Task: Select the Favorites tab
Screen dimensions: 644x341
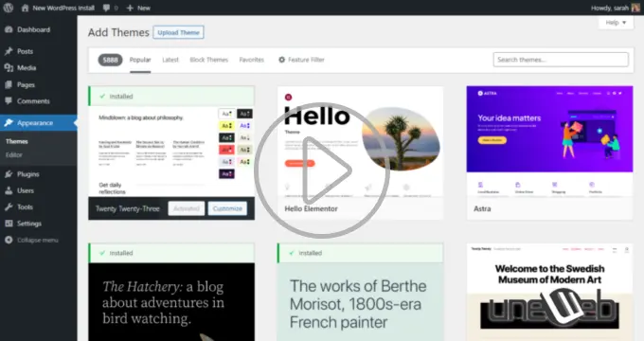Action: click(252, 60)
